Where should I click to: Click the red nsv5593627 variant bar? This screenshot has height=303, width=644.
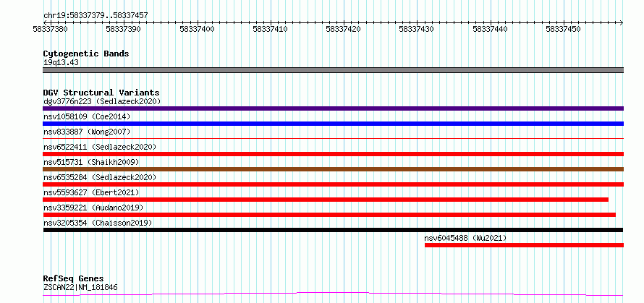point(326,200)
